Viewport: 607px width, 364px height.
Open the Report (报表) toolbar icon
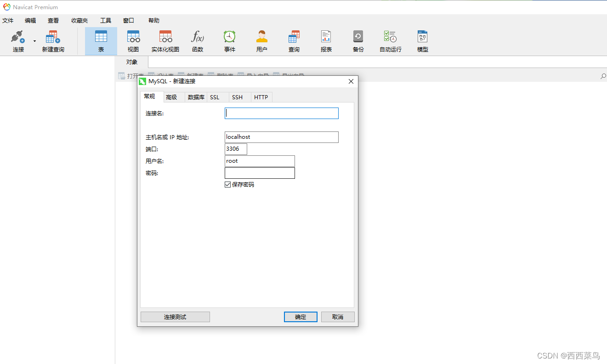tap(326, 37)
